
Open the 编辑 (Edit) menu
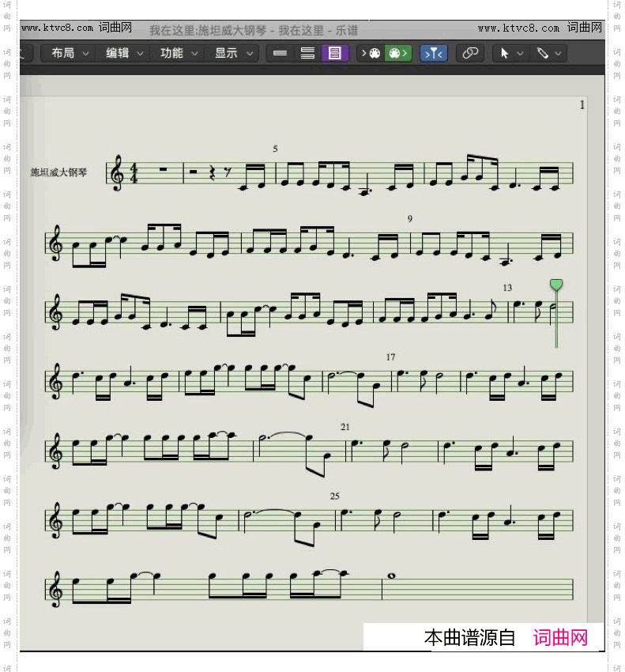coord(117,53)
